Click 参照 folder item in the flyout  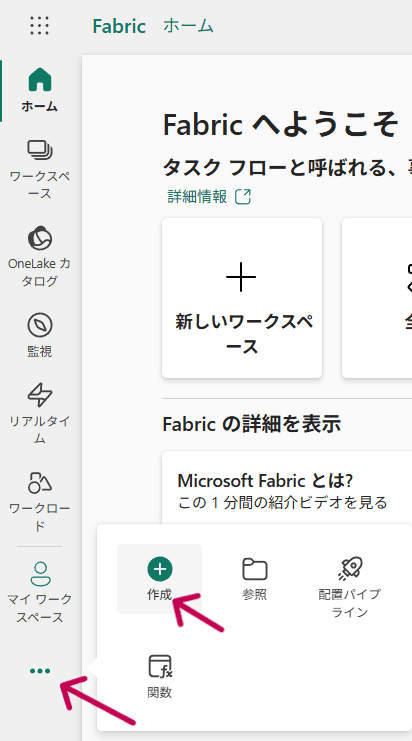(x=255, y=579)
